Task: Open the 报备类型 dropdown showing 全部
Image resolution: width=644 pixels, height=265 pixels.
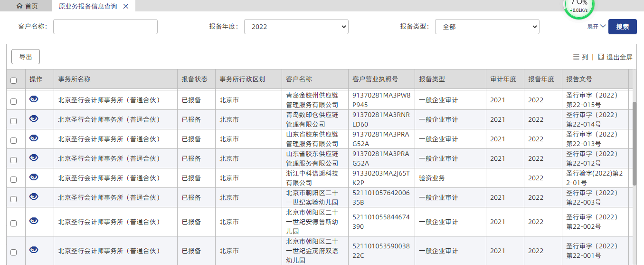Action: [x=487, y=27]
